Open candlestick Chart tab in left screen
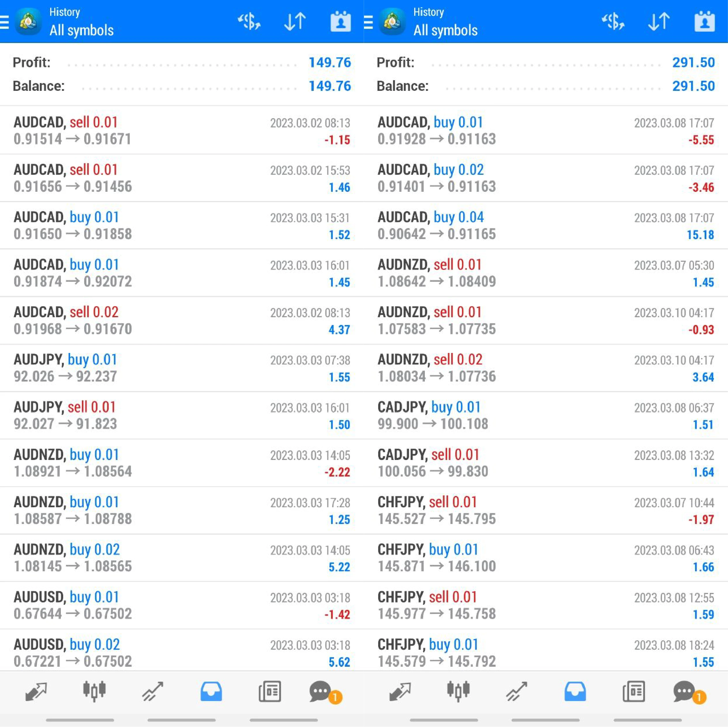 [94, 691]
